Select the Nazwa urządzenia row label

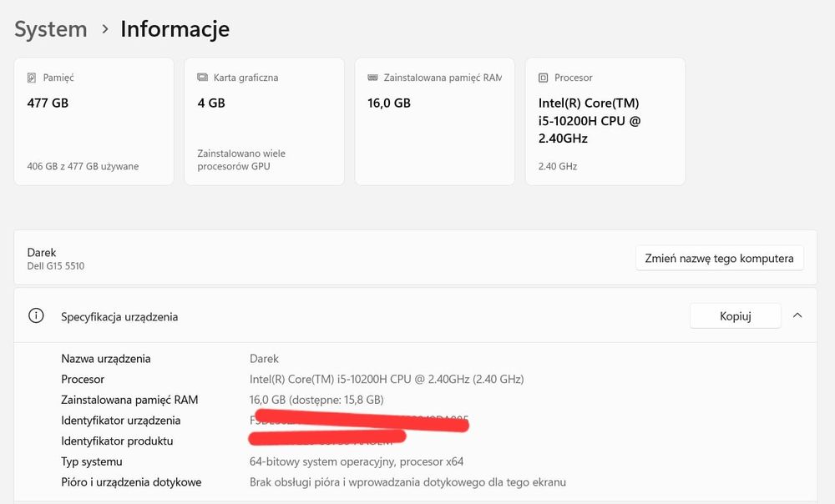click(106, 359)
